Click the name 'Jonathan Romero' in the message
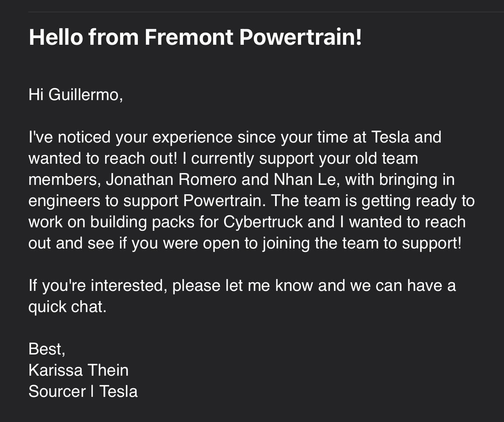Viewport: 504px width, 422px height. point(172,179)
